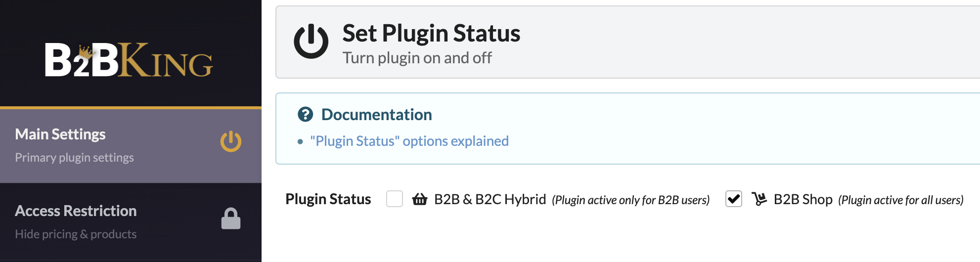Click the B2BKing logo
Viewport: 980px width, 262px height.
click(x=129, y=60)
